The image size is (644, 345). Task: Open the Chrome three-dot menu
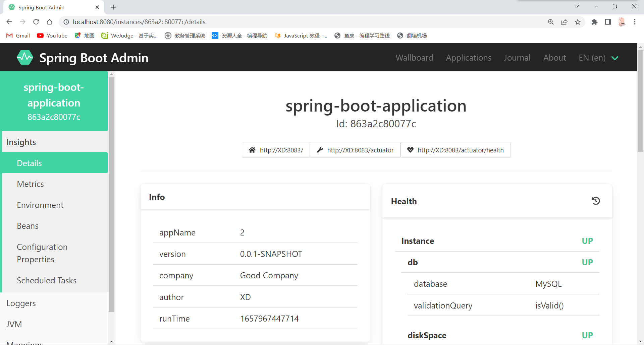pyautogui.click(x=635, y=22)
